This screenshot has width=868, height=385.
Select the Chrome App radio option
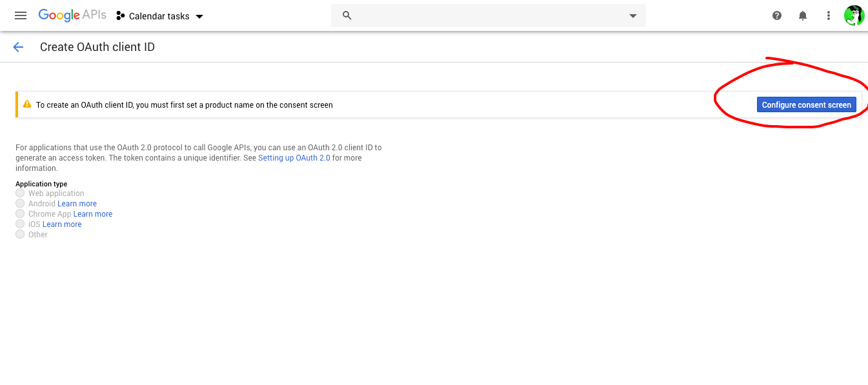coord(20,213)
